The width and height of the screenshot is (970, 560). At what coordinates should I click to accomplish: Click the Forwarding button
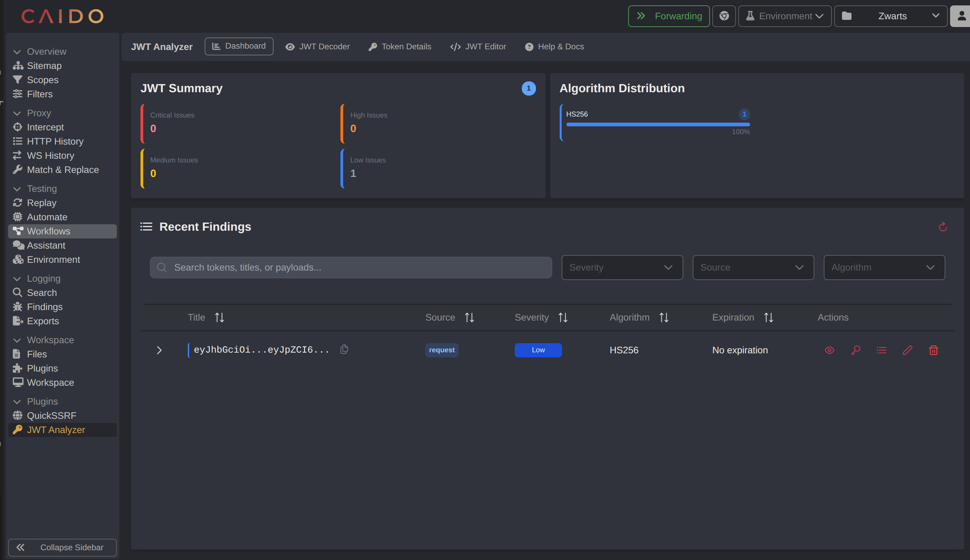point(668,16)
